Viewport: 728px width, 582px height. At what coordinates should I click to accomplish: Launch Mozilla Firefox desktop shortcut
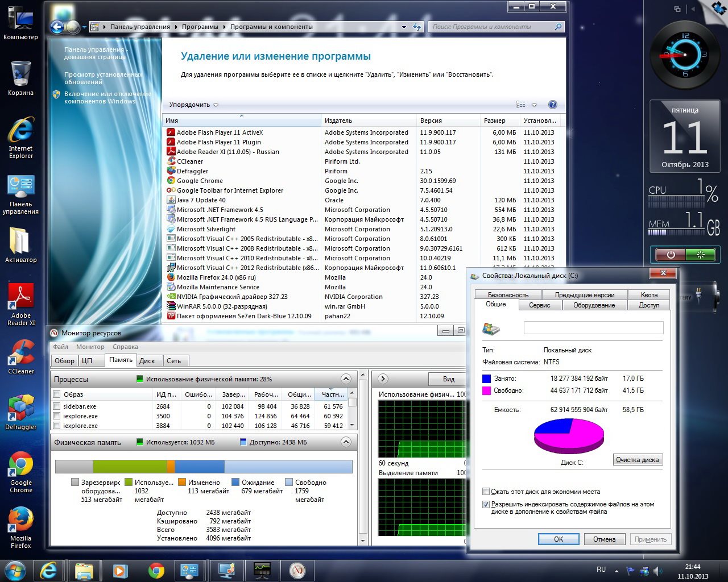(x=20, y=528)
